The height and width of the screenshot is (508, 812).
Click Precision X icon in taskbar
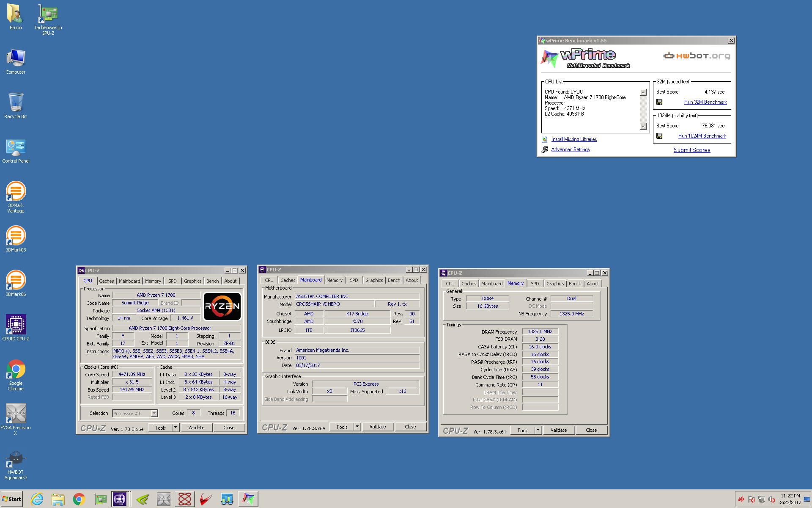coord(164,499)
